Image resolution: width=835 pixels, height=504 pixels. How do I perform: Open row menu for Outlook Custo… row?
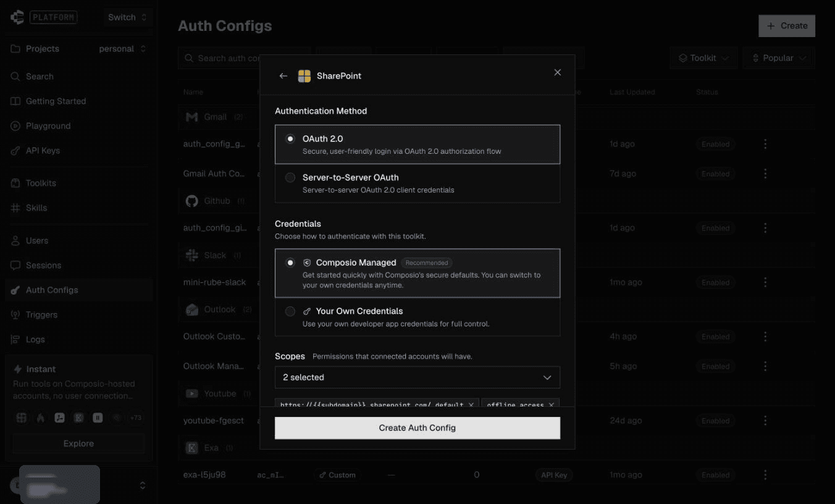click(765, 337)
